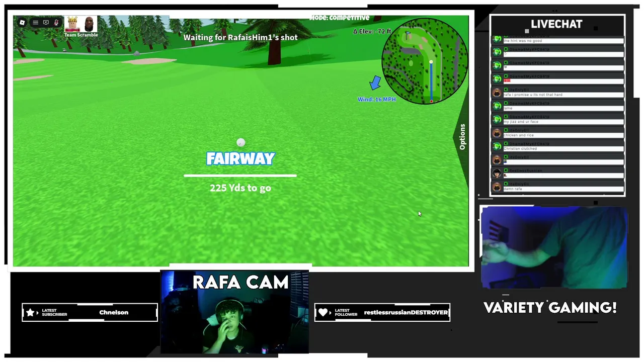Image resolution: width=644 pixels, height=362 pixels.
Task: Click chat message "Christian clutched"
Action: [520, 149]
